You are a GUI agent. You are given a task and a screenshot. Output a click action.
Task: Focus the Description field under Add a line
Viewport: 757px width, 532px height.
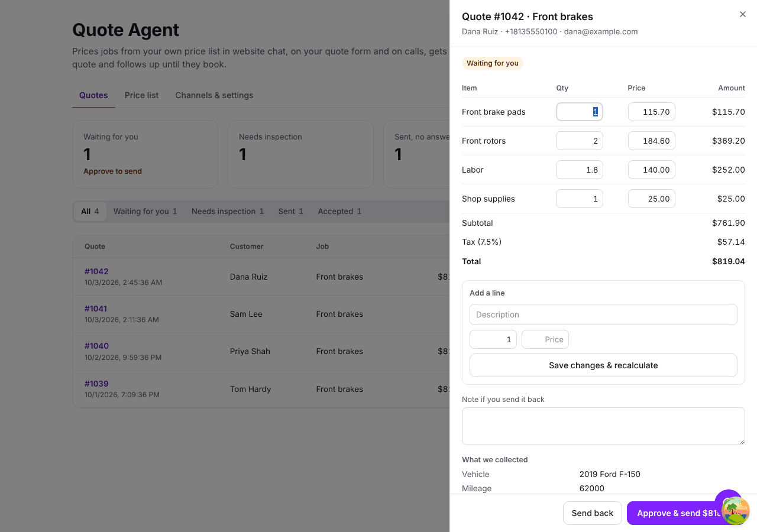(603, 314)
